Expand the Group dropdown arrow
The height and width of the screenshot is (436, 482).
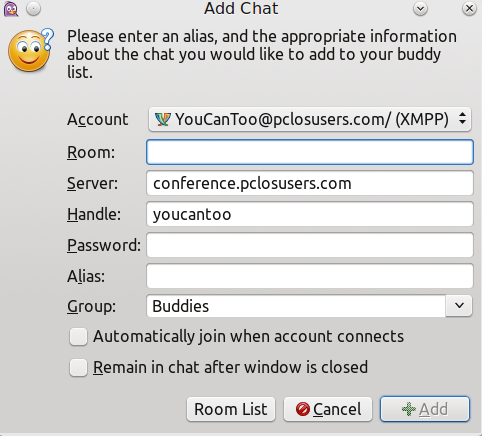point(459,305)
